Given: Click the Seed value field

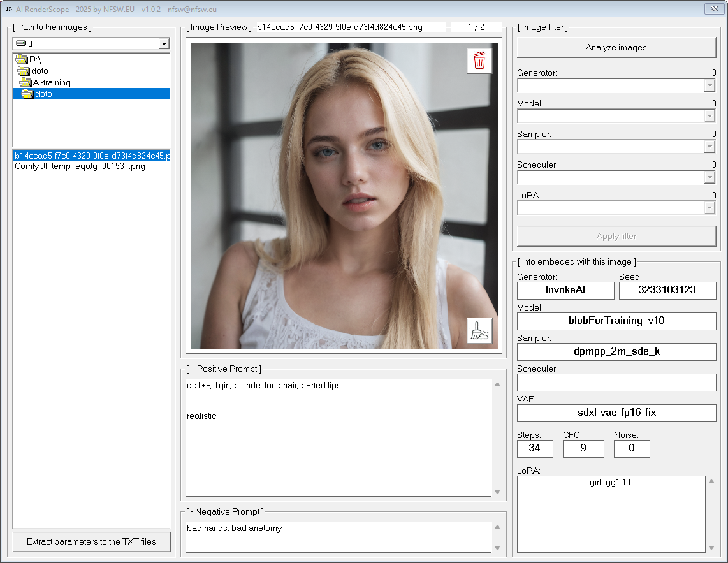Looking at the screenshot, I should pyautogui.click(x=667, y=290).
